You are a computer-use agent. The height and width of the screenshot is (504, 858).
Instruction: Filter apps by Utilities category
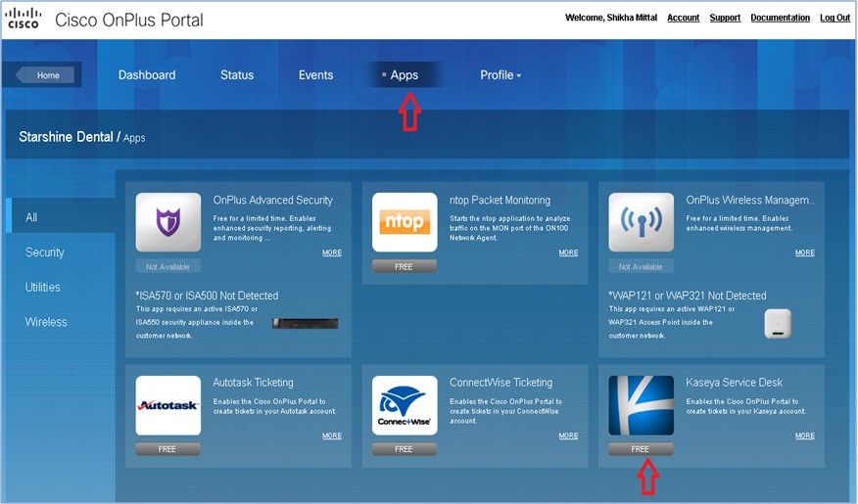pyautogui.click(x=42, y=287)
